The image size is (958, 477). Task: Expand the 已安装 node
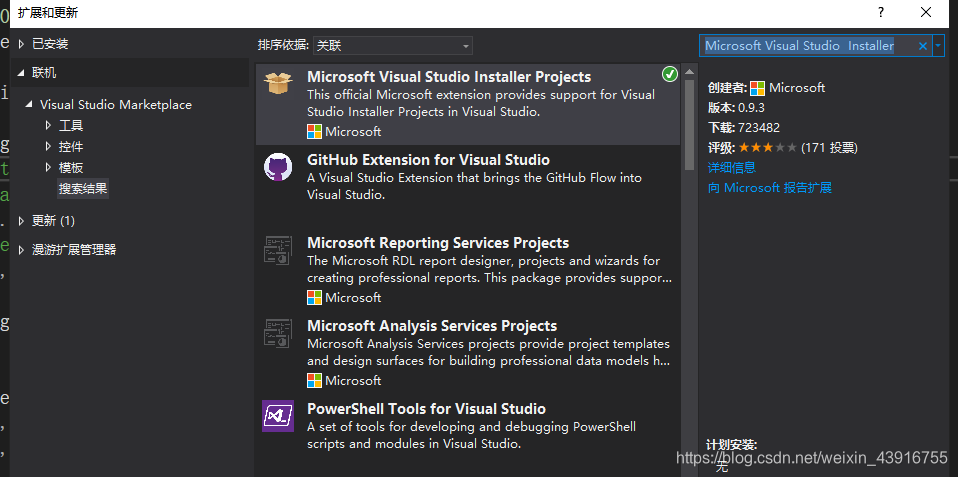click(x=22, y=44)
